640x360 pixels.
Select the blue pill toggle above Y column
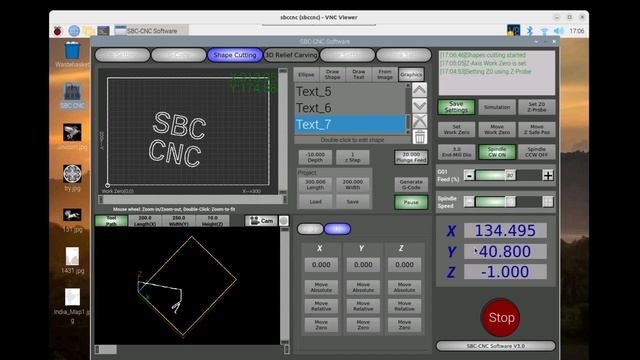click(337, 229)
